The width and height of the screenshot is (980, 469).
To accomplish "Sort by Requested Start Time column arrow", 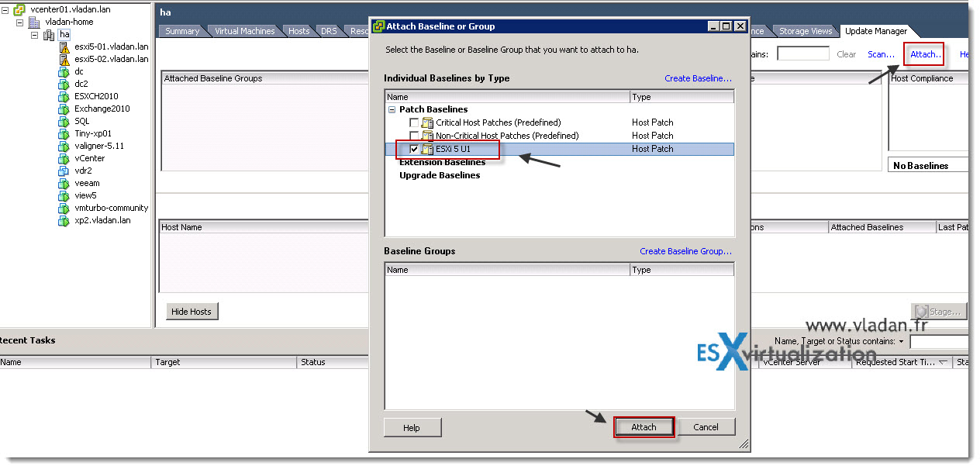I will tap(944, 362).
